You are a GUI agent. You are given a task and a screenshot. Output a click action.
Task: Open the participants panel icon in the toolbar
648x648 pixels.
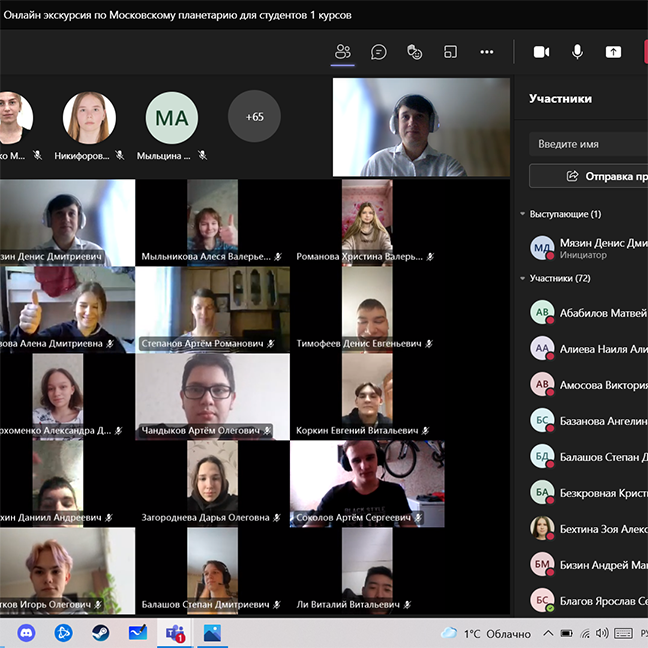pyautogui.click(x=343, y=52)
